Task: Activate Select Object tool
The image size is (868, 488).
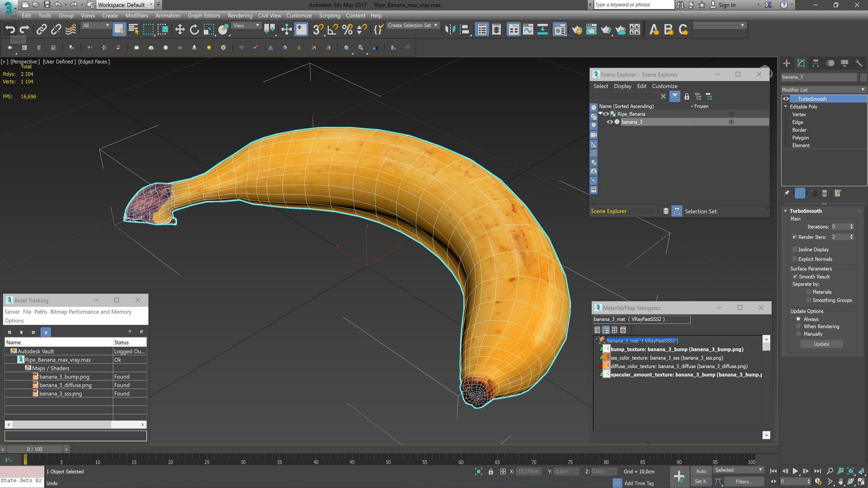Action: click(119, 30)
